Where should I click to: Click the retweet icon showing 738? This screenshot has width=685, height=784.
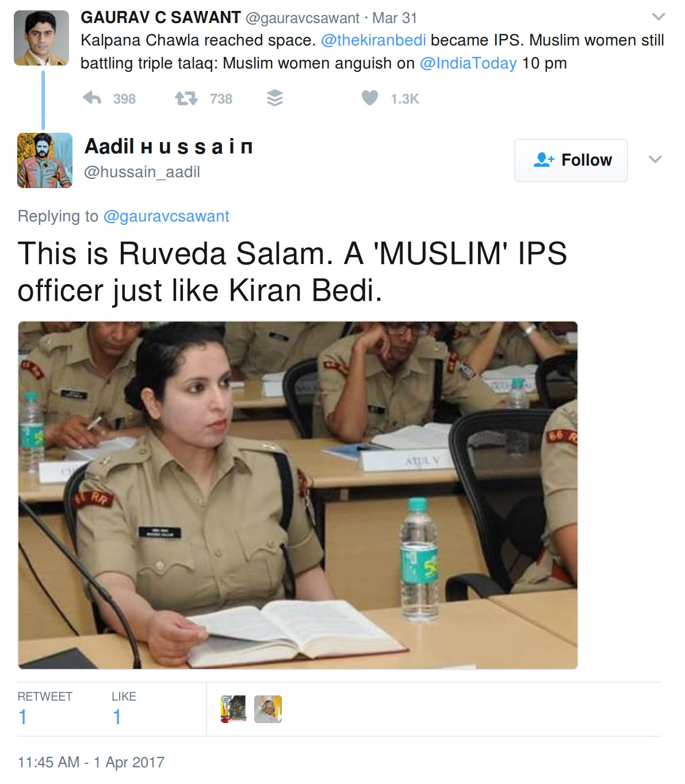click(186, 98)
